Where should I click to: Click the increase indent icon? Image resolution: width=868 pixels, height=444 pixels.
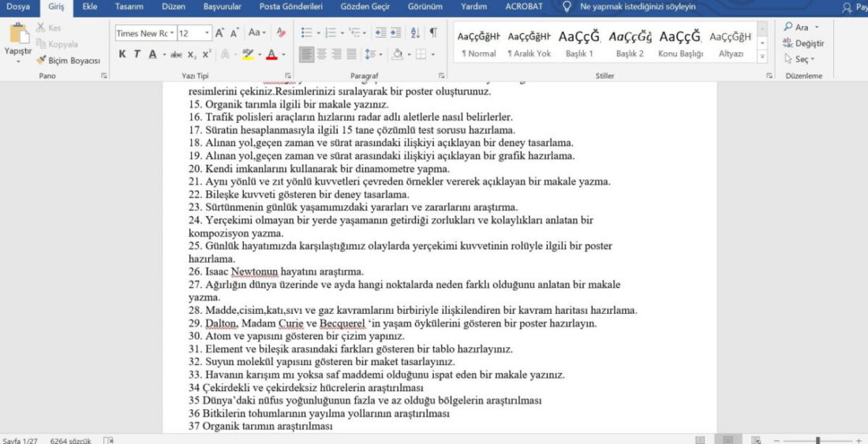coord(395,32)
